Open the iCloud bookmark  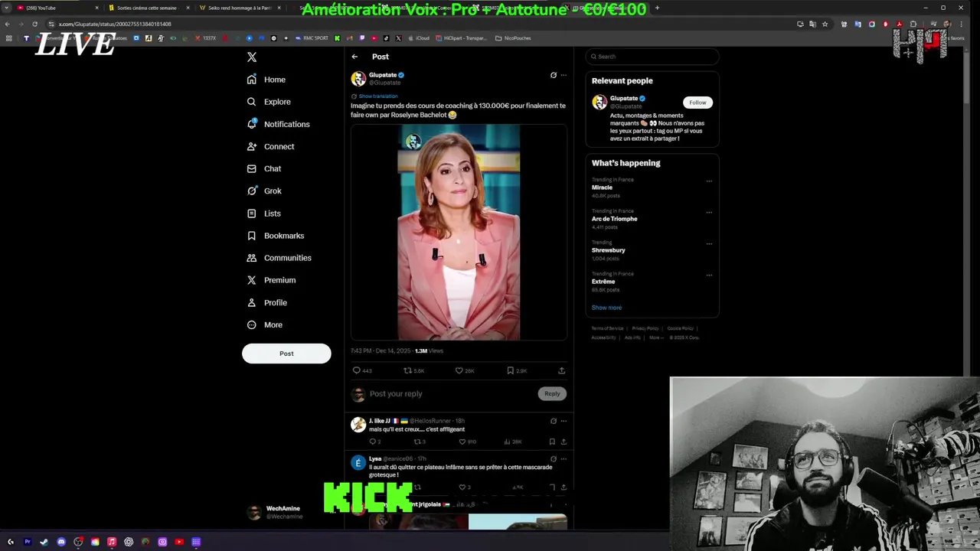click(x=419, y=38)
